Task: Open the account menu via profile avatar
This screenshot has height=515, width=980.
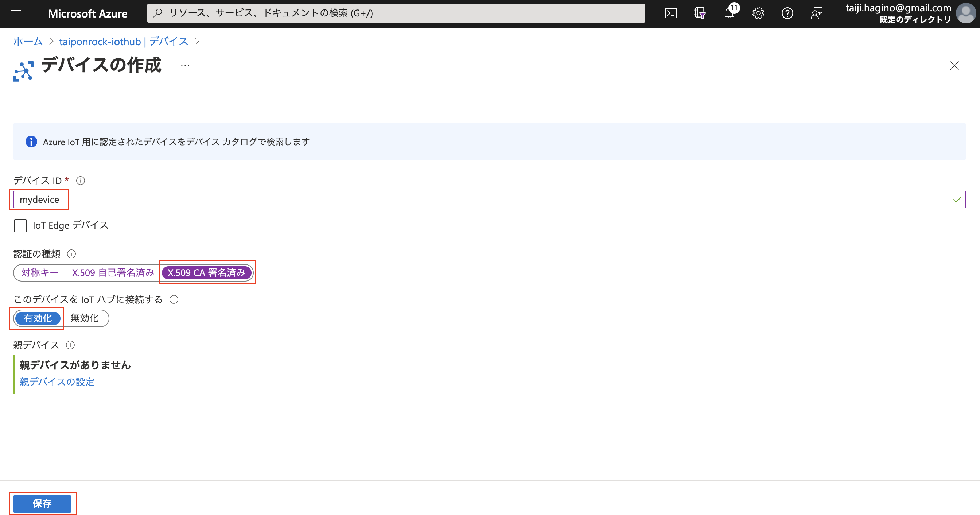Action: tap(965, 13)
